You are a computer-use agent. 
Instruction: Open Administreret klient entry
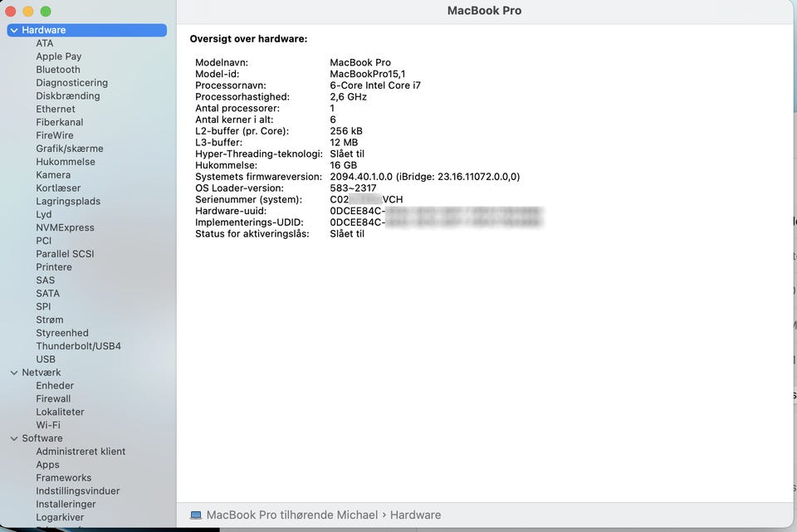click(81, 451)
